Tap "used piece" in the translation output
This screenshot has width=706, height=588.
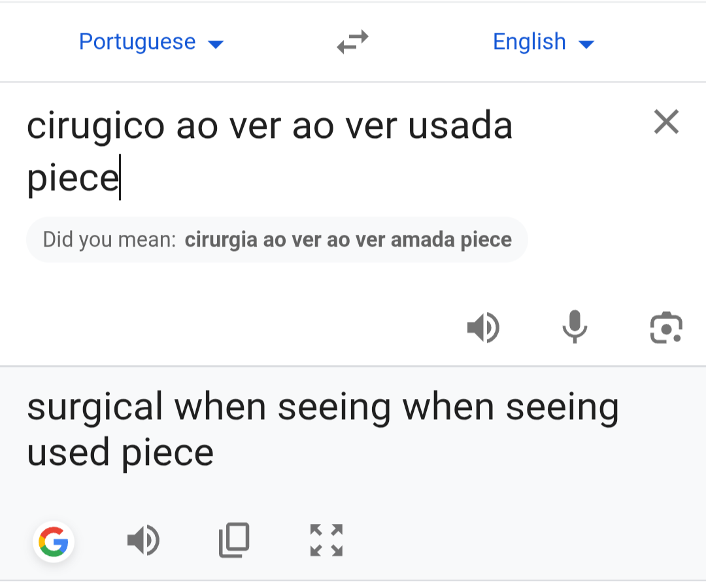[x=120, y=453]
